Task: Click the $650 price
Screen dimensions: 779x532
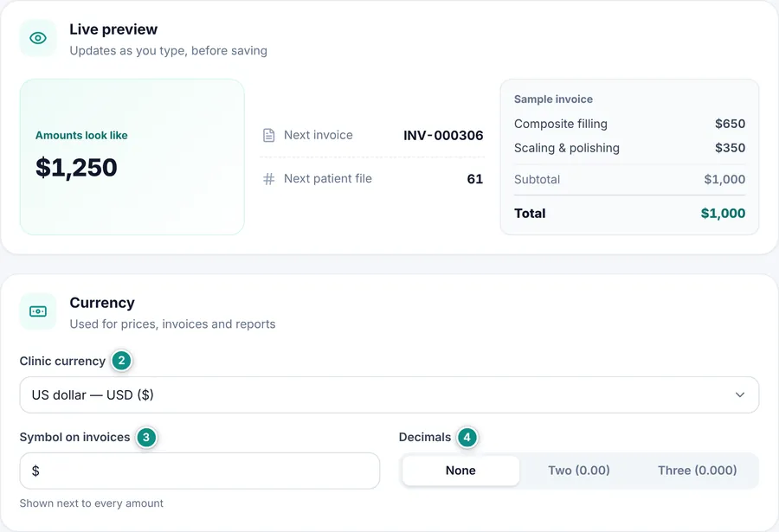Action: (x=730, y=124)
